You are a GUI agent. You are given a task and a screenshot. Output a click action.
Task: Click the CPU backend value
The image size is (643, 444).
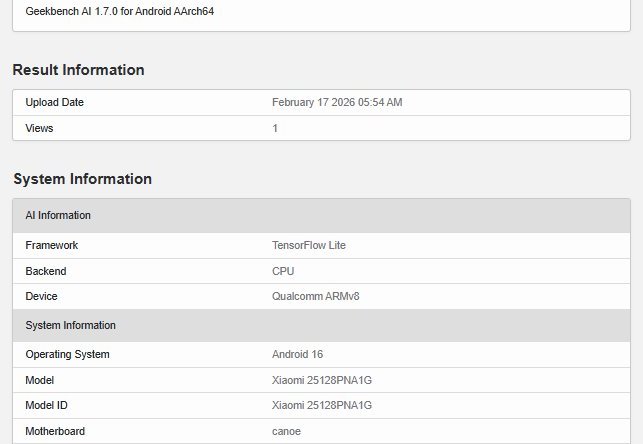pos(283,271)
